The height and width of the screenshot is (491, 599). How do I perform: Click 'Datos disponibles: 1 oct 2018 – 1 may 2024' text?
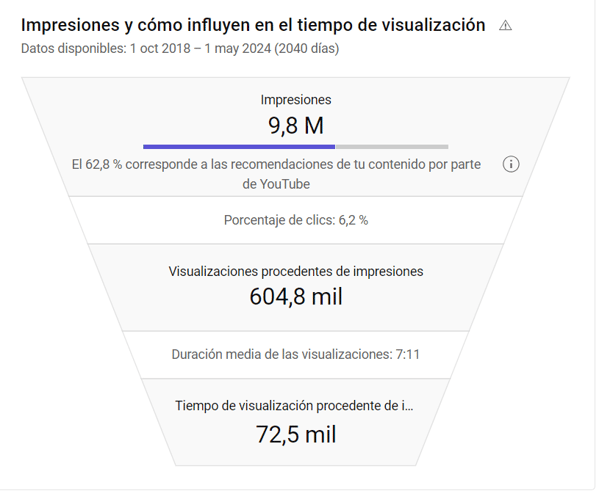click(146, 49)
